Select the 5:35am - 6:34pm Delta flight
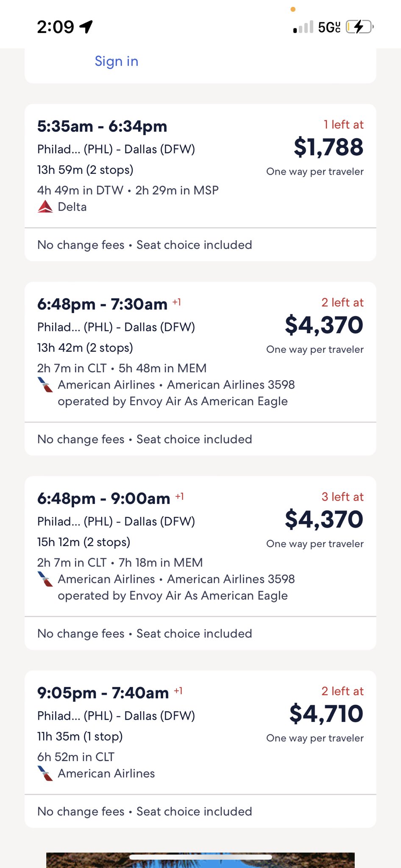This screenshot has width=401, height=868. [x=200, y=166]
